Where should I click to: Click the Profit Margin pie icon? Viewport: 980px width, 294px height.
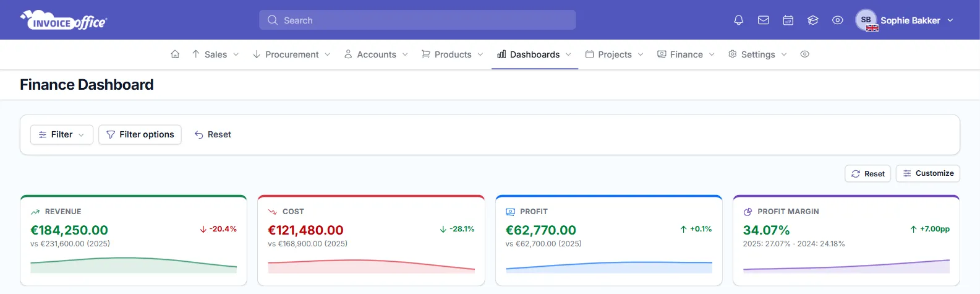coord(748,212)
